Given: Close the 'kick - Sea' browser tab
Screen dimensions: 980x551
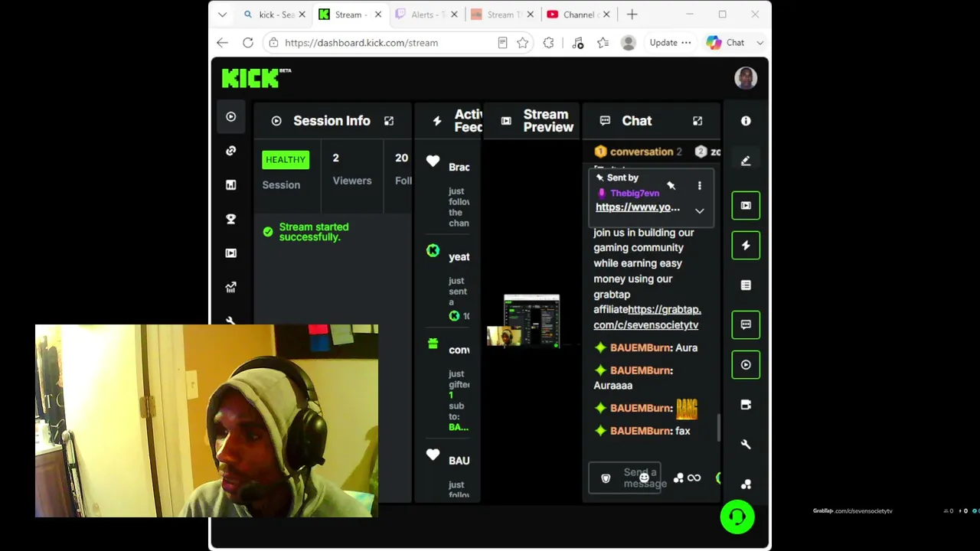Looking at the screenshot, I should 302,15.
